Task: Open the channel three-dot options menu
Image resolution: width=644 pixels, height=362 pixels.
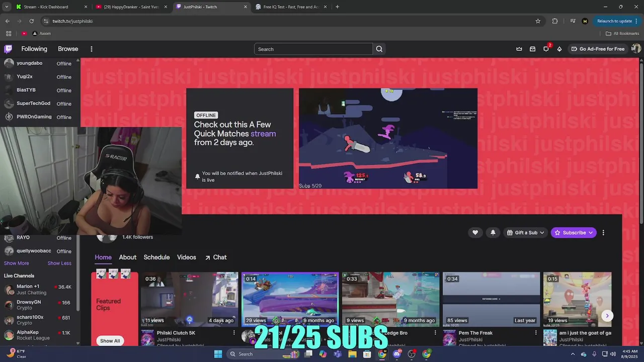Action: (603, 232)
